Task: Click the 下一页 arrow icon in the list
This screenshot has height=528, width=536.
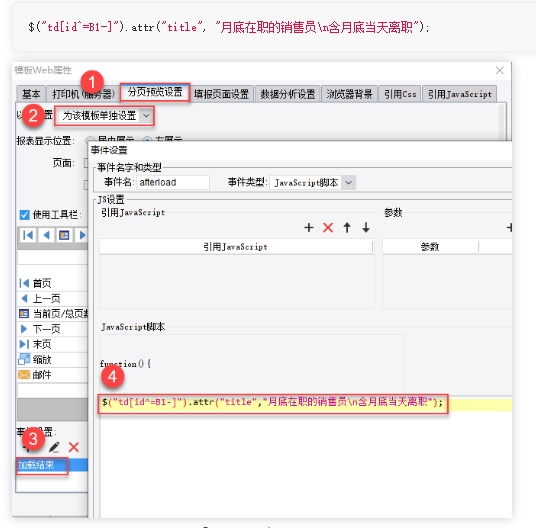Action: coord(24,329)
